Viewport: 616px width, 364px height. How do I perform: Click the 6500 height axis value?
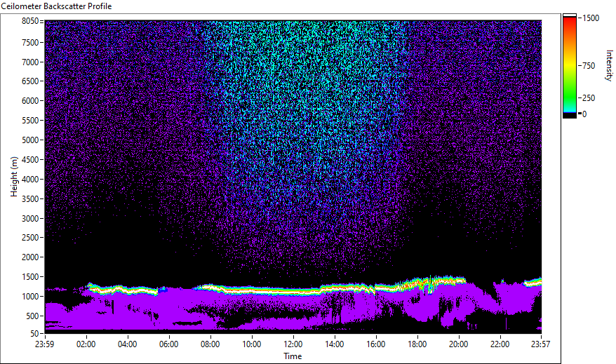click(x=30, y=81)
